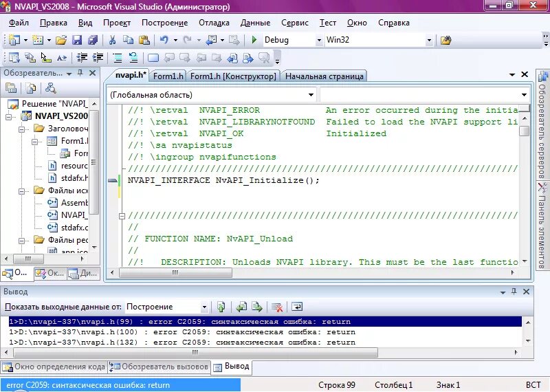Click the Copy icon in toolbar
Image resolution: width=550 pixels, height=392 pixels.
click(x=128, y=40)
